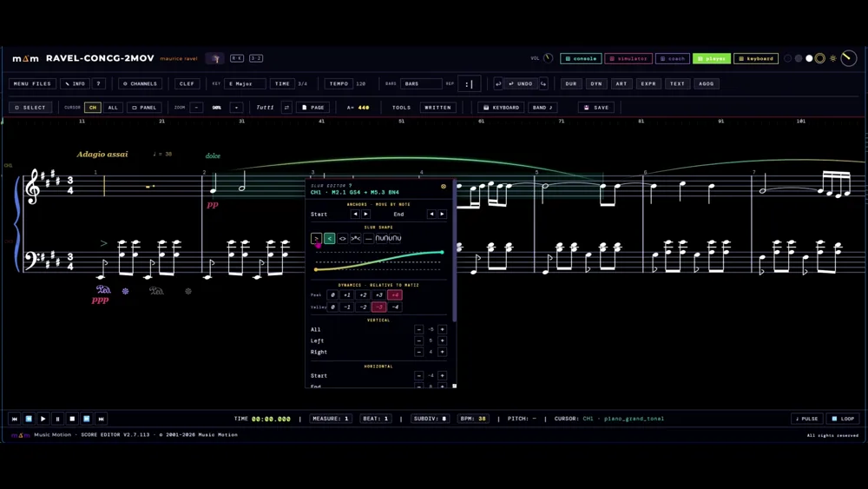868x489 pixels.
Task: Click the slur curve left start handle
Action: 316,270
